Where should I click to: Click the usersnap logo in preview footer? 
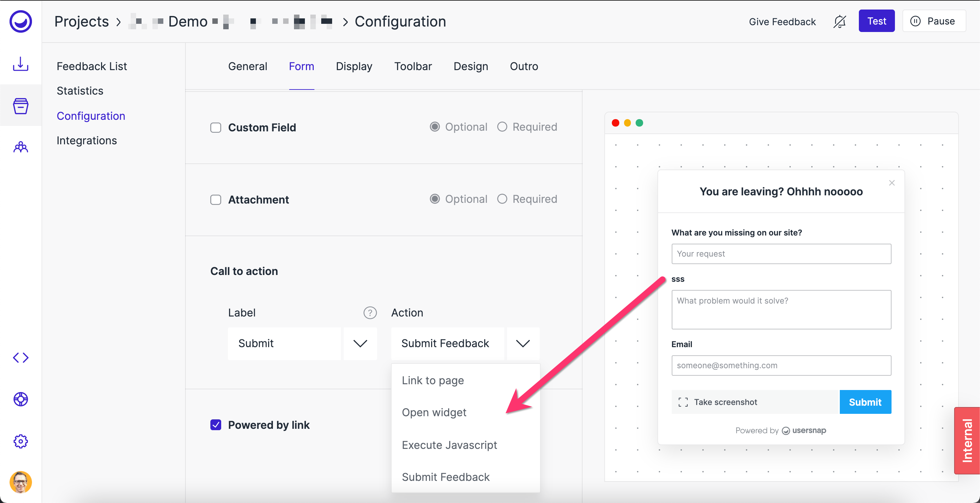(x=804, y=430)
